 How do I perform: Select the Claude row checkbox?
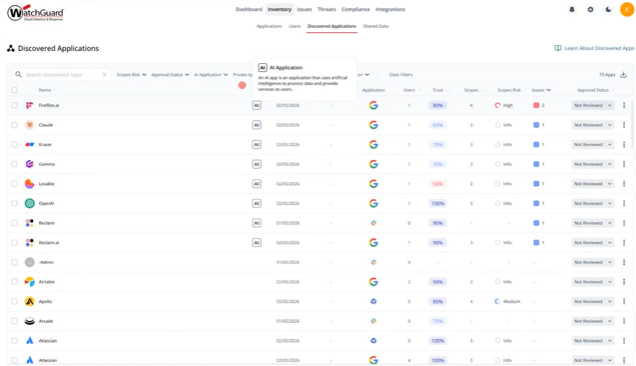click(x=15, y=125)
